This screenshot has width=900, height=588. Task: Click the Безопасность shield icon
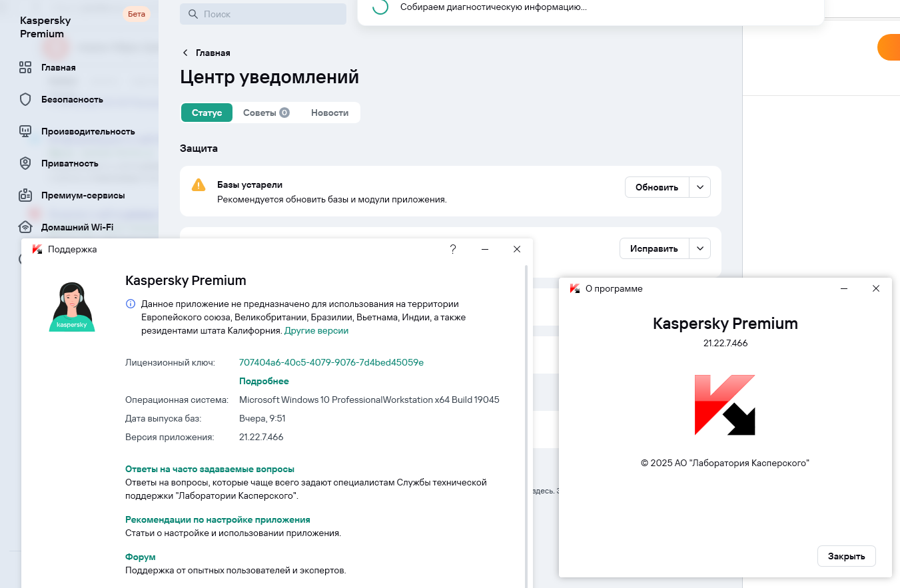pos(25,99)
